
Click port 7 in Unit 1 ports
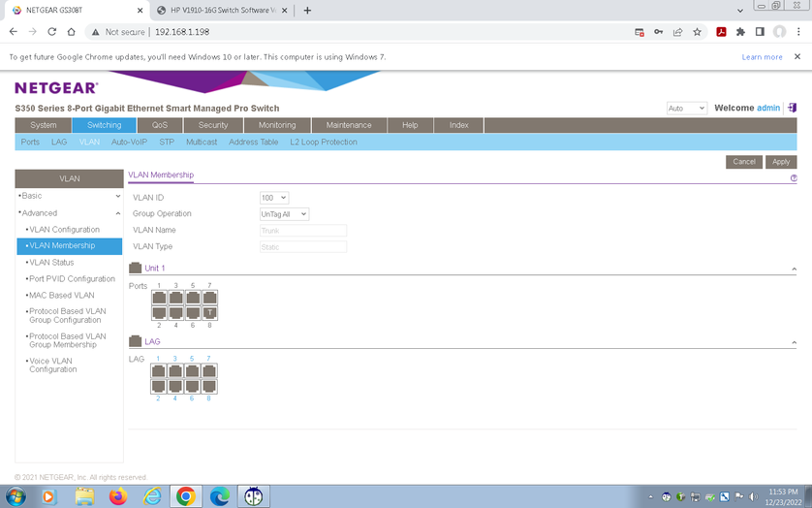click(x=209, y=298)
